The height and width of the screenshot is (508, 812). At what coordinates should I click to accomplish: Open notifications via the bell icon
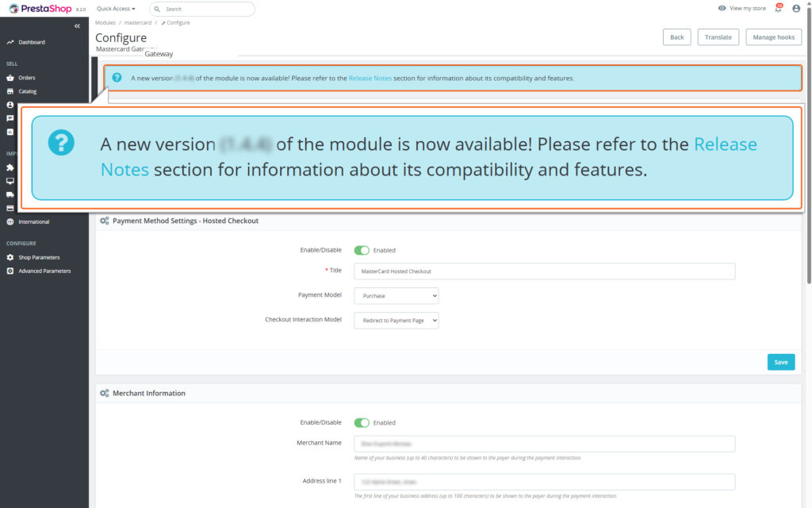pos(778,8)
